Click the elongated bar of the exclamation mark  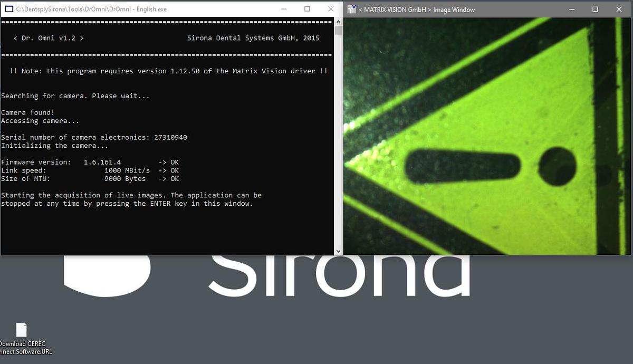(463, 166)
